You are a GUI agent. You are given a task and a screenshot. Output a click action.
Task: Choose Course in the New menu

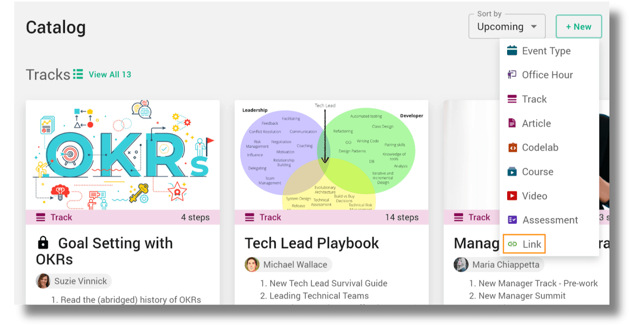549,172
